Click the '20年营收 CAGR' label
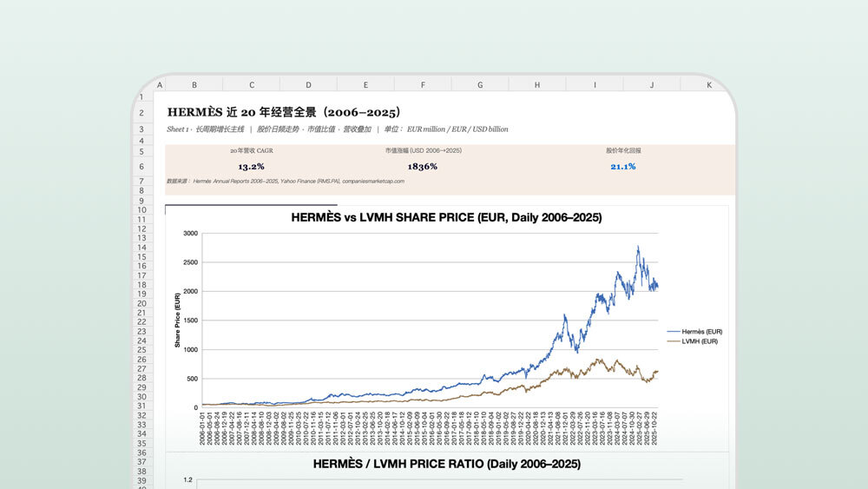This screenshot has height=489, width=868. point(252,150)
